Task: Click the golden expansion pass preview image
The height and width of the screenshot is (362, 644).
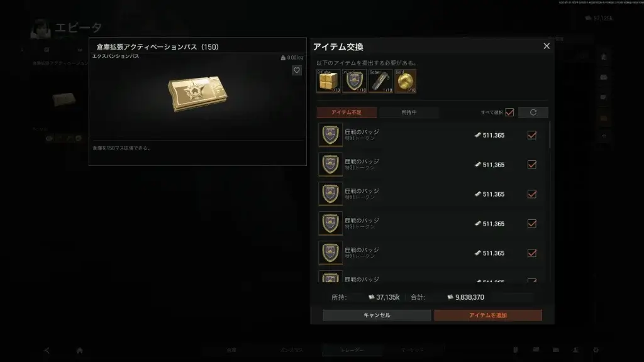Action: 197,94
